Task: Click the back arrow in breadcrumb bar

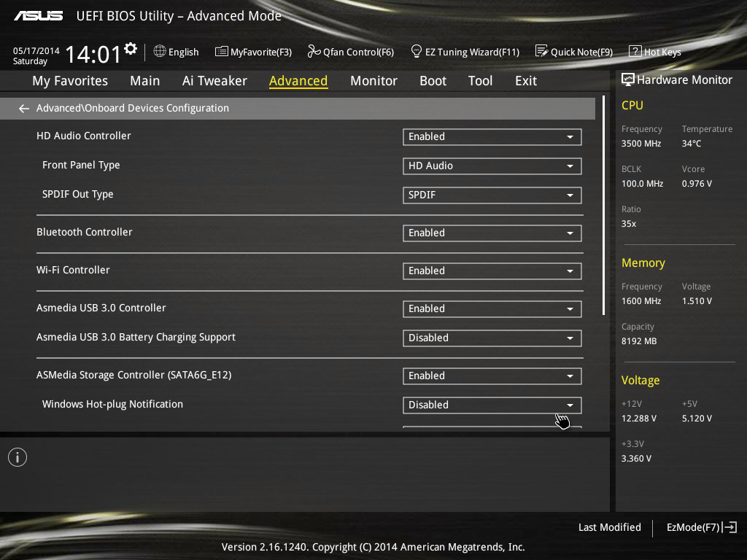Action: click(24, 109)
